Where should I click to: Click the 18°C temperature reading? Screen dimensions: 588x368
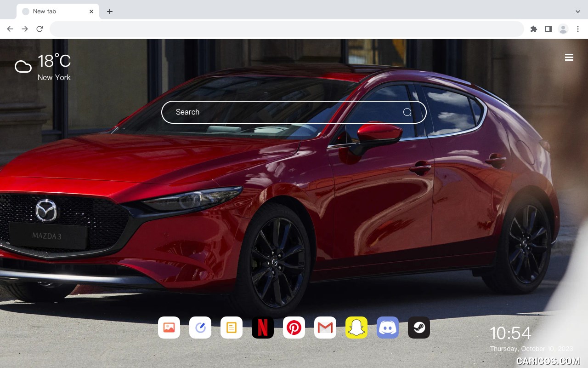click(x=54, y=61)
